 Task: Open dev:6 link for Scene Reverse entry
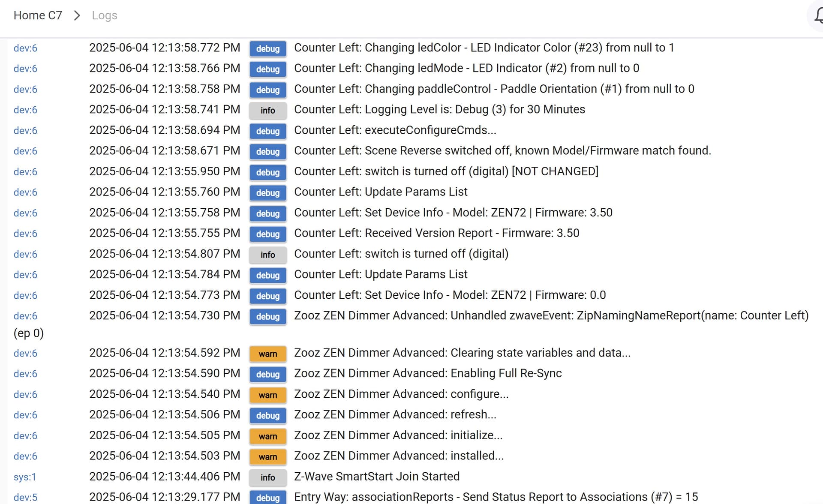pyautogui.click(x=25, y=151)
